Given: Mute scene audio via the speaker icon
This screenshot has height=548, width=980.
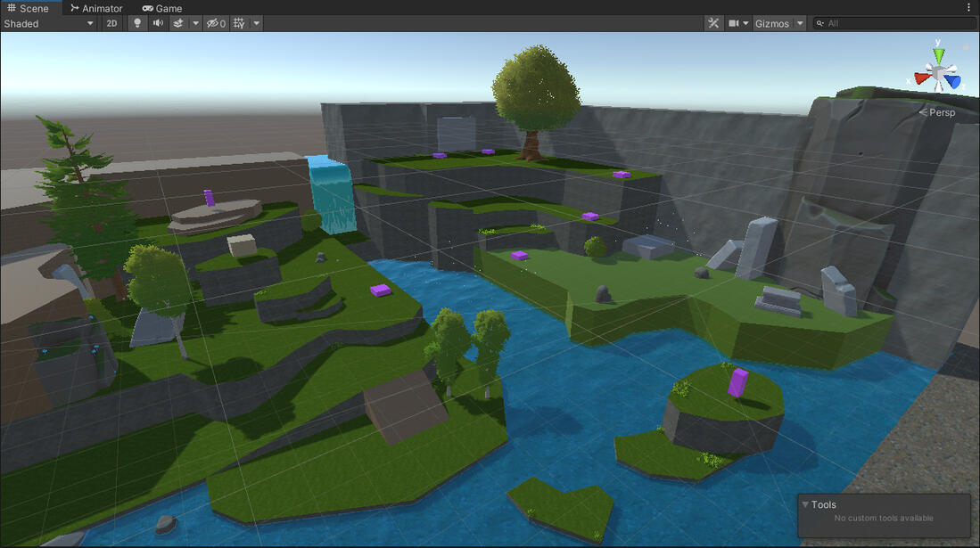Looking at the screenshot, I should [x=158, y=23].
